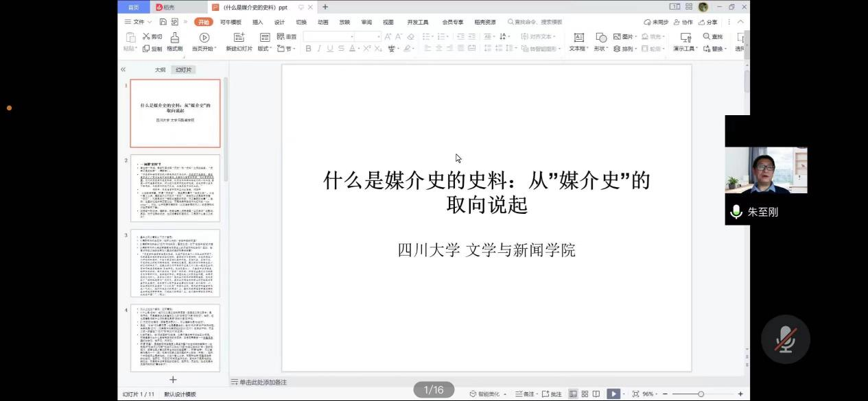Screen dimensions: 868x401
Task: Expand the 版式 layout dropdown
Action: (x=265, y=49)
